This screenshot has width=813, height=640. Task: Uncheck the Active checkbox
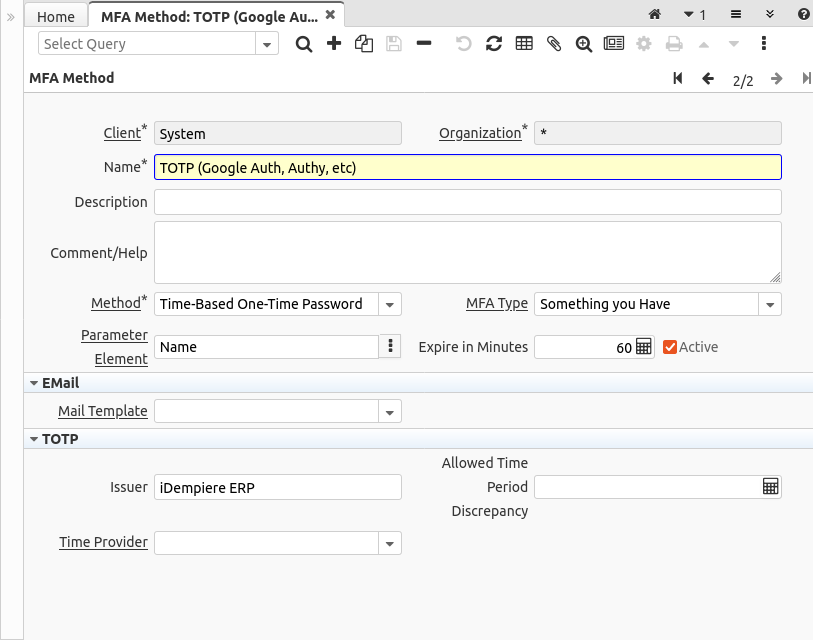pyautogui.click(x=670, y=347)
